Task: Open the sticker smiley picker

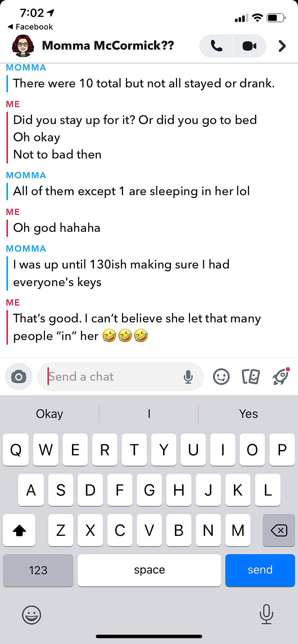Action: [221, 377]
